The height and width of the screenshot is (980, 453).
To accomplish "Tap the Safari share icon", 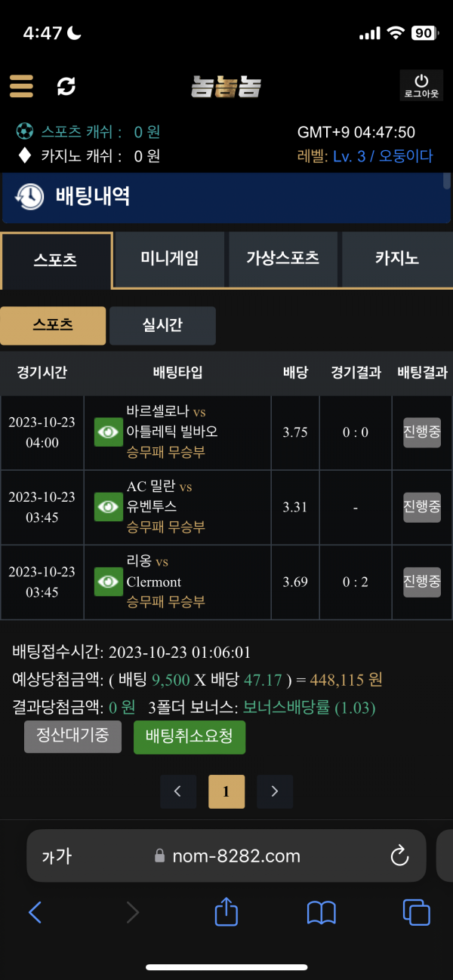I will click(226, 912).
